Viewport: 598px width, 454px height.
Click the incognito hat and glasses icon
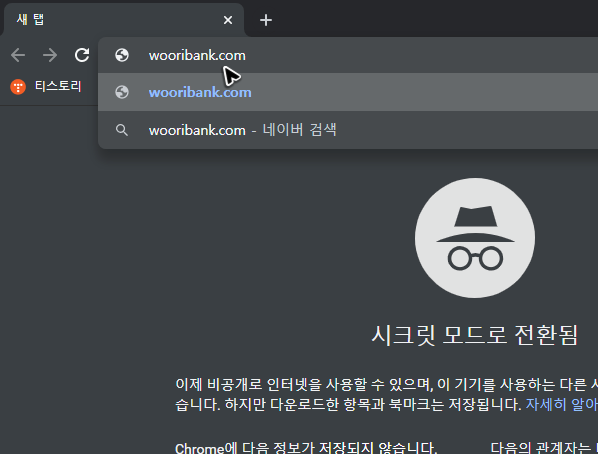tap(475, 238)
